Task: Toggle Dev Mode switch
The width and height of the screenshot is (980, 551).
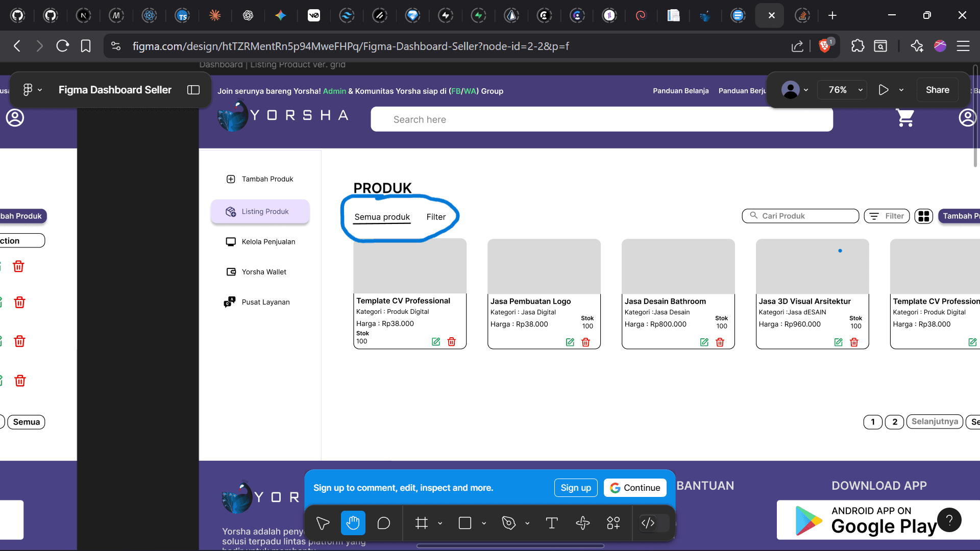Action: click(654, 523)
